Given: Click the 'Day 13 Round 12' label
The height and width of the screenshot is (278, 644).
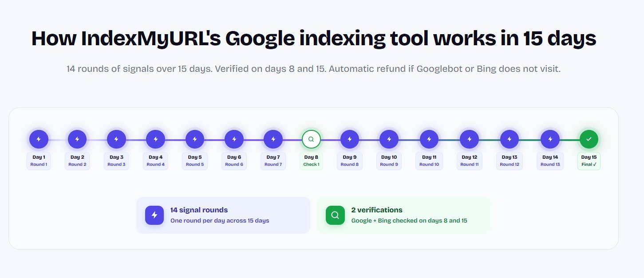Looking at the screenshot, I should coord(509,161).
